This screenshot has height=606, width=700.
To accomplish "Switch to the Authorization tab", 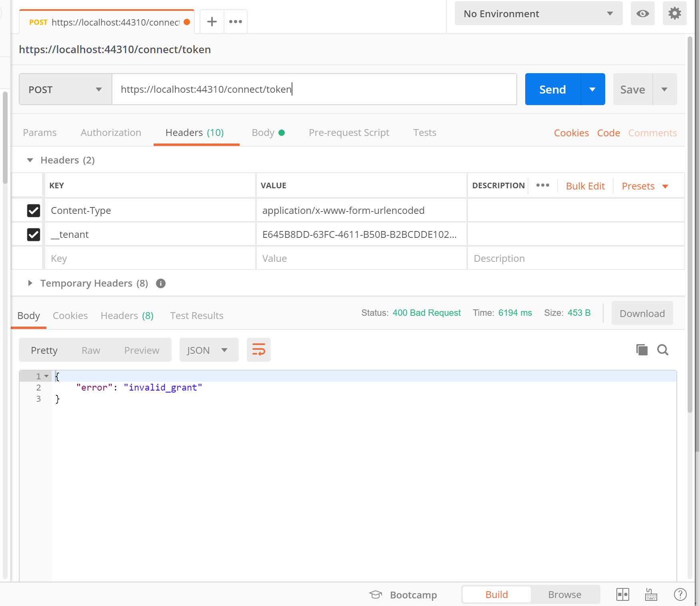I will [x=111, y=132].
